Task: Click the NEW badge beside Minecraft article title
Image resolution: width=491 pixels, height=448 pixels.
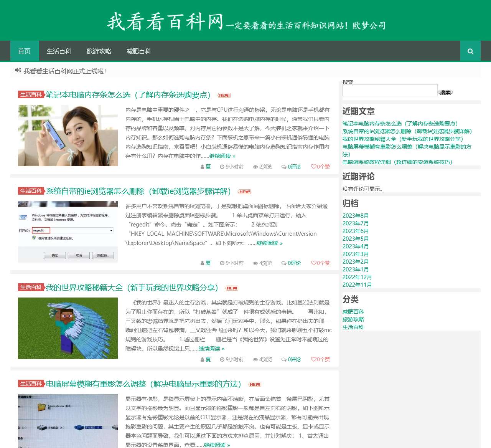Action: coord(232,288)
